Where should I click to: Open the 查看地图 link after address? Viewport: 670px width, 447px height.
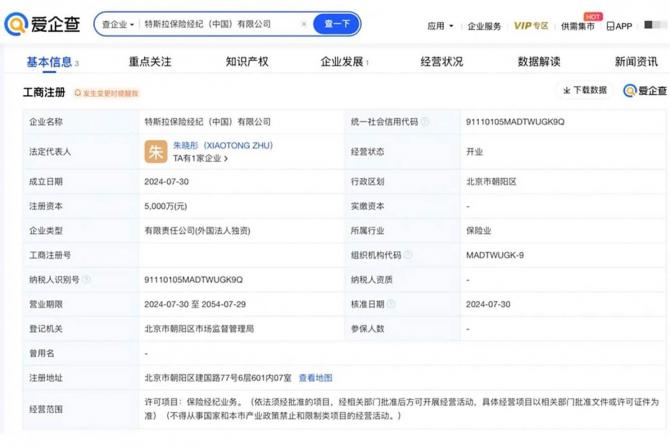(x=315, y=378)
